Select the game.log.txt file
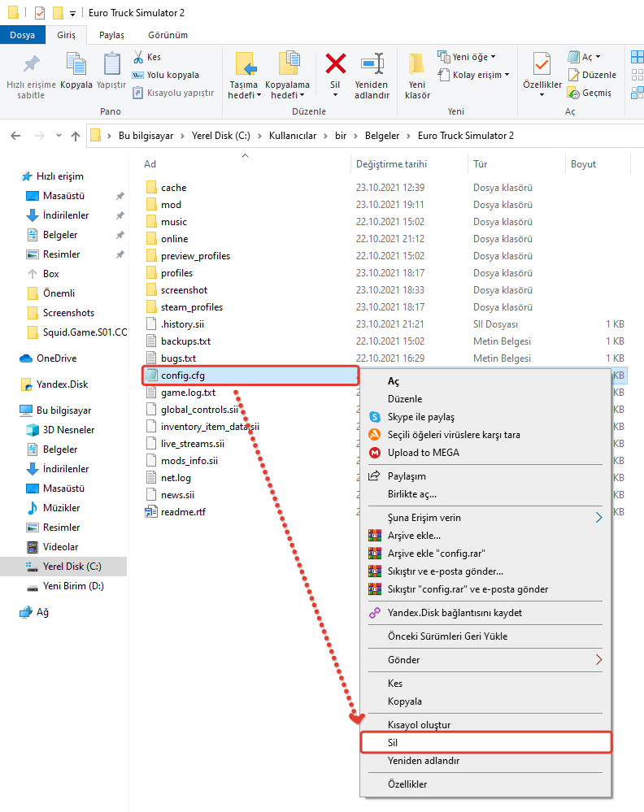 188,393
